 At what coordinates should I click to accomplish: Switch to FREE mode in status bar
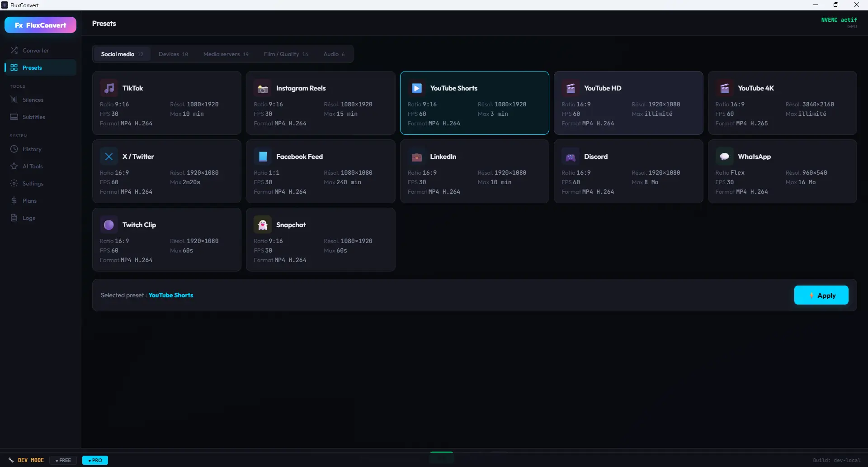(x=63, y=460)
